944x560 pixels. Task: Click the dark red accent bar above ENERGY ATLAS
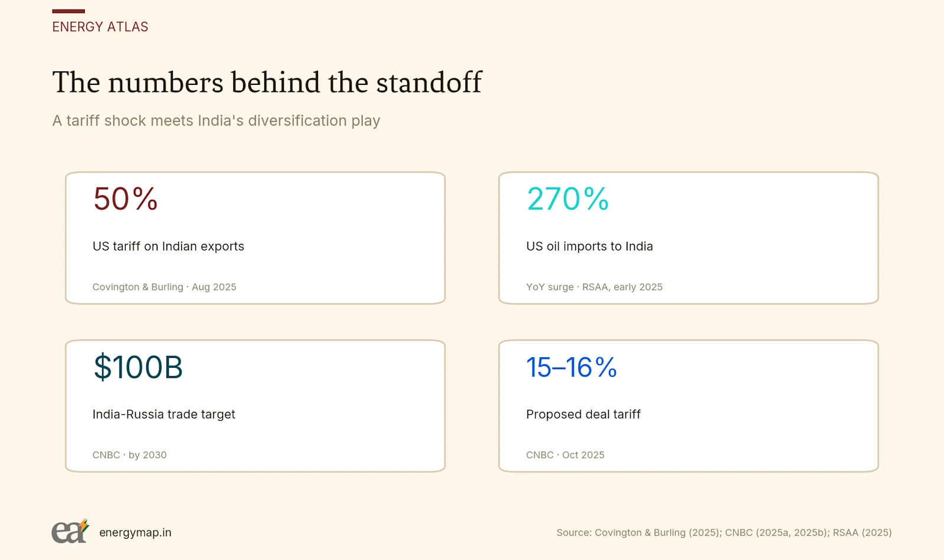coord(68,11)
